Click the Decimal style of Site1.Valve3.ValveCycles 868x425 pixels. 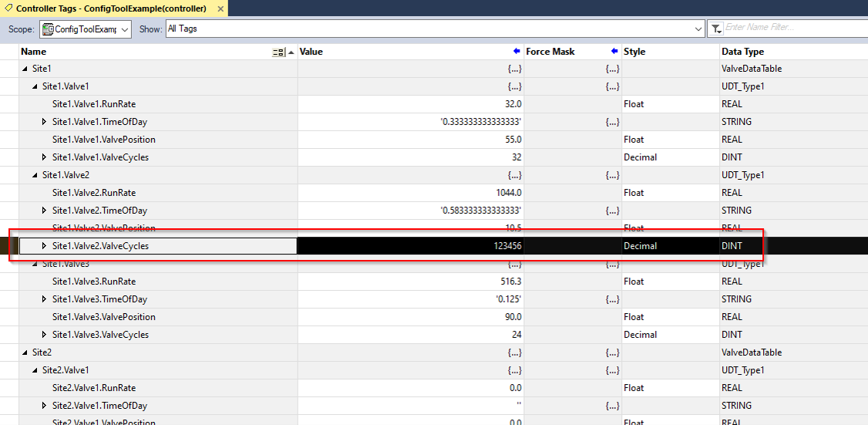pos(640,334)
